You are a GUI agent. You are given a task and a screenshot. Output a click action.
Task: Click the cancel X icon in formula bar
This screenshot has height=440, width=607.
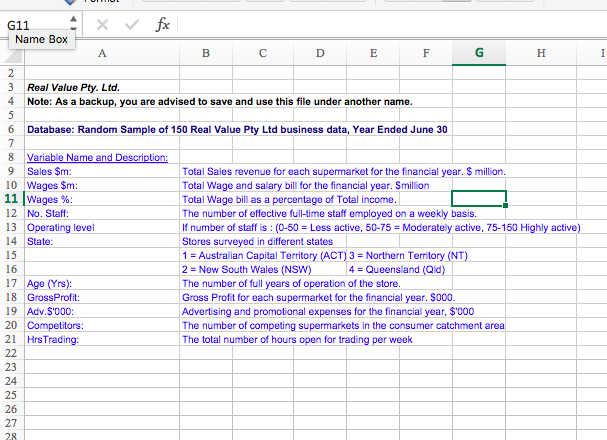coord(102,25)
